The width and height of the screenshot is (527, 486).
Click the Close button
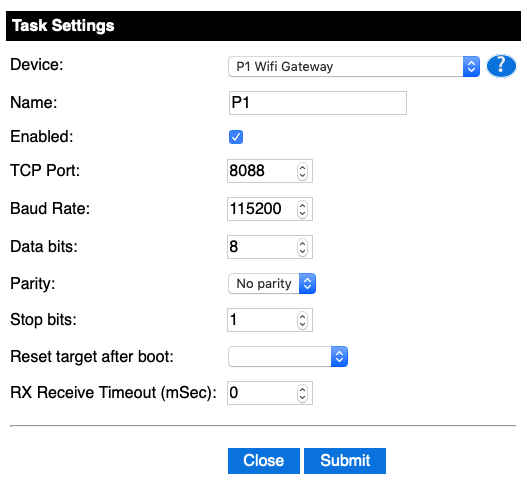(264, 461)
